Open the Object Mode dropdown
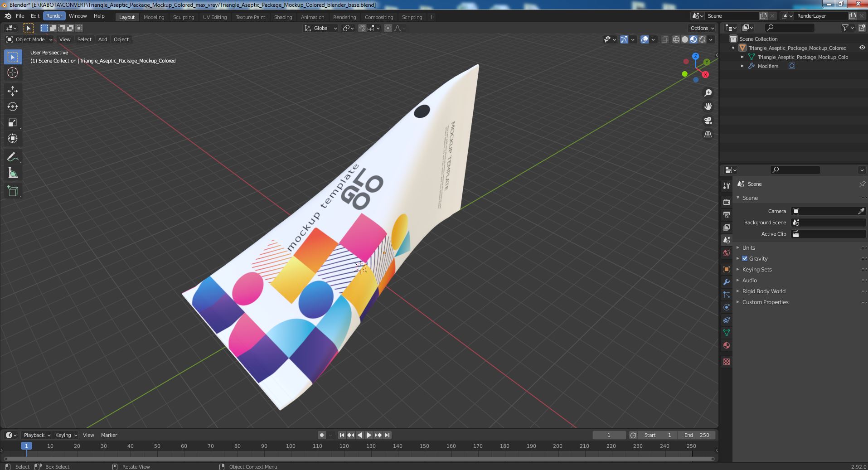The width and height of the screenshot is (868, 470). coord(29,39)
